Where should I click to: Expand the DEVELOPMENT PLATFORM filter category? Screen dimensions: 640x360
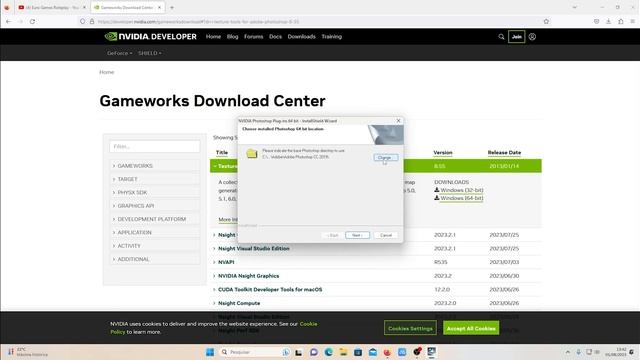coord(155,219)
